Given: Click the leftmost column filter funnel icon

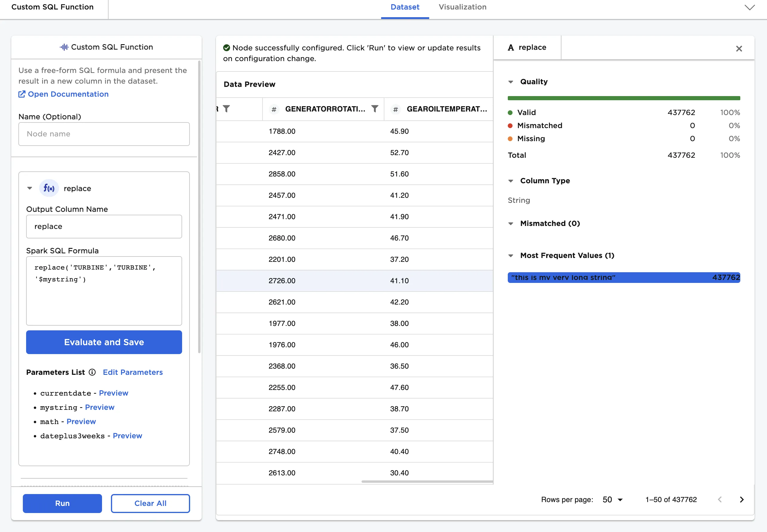Looking at the screenshot, I should tap(226, 109).
